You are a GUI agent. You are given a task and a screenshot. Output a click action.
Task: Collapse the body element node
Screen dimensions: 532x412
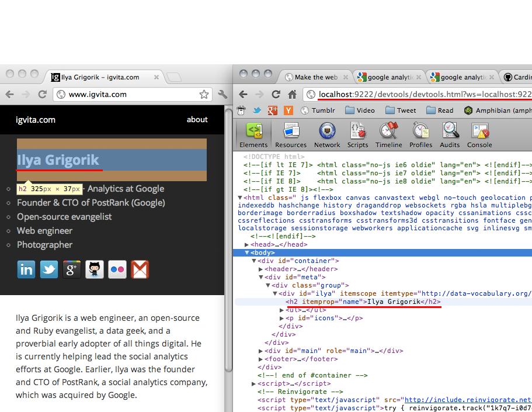(x=247, y=252)
